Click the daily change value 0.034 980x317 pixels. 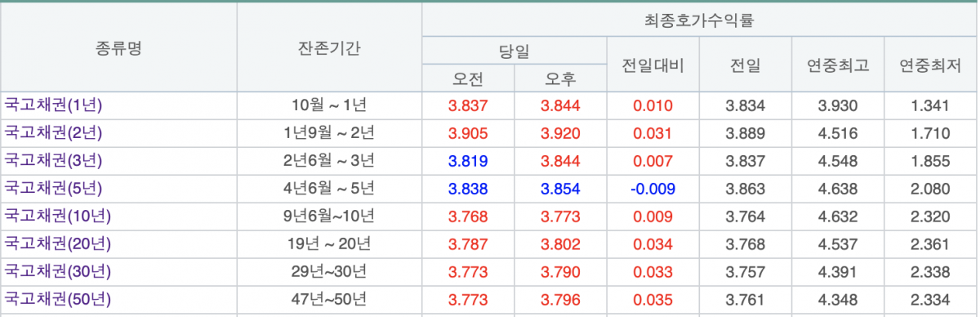[653, 243]
